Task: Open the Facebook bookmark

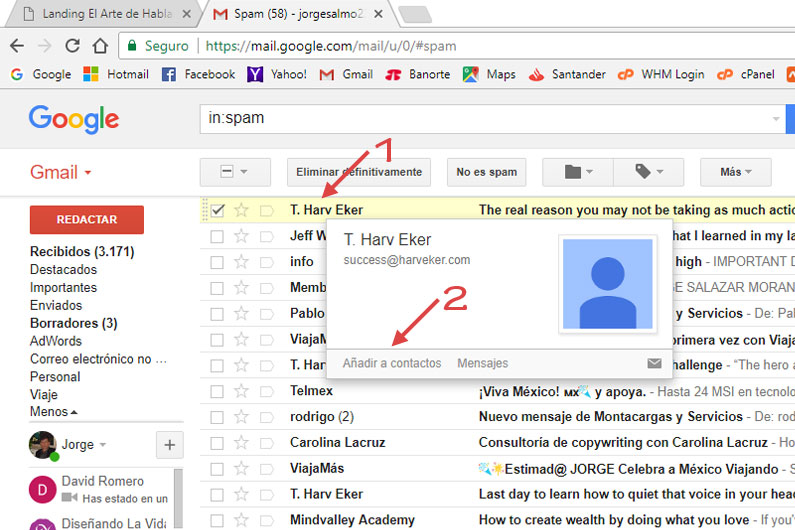Action: tap(198, 75)
